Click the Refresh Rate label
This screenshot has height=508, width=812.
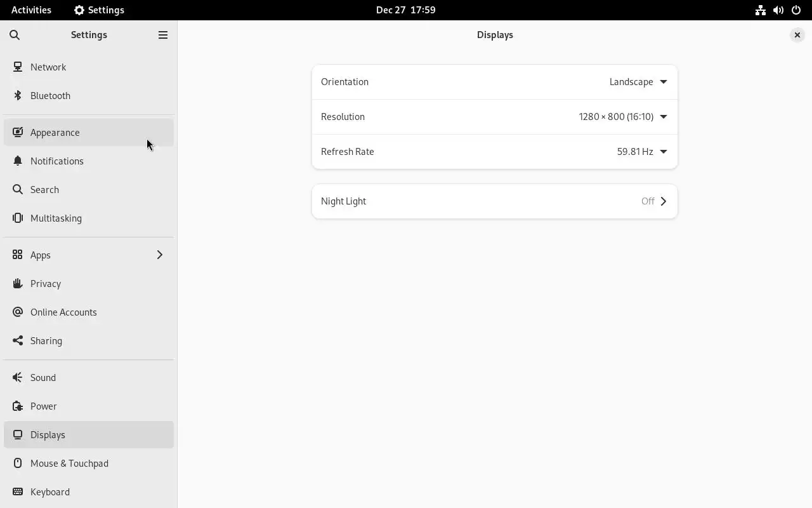348,152
